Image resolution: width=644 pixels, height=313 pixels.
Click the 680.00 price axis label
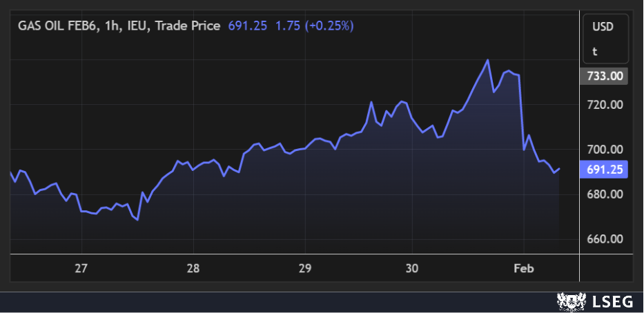click(605, 194)
